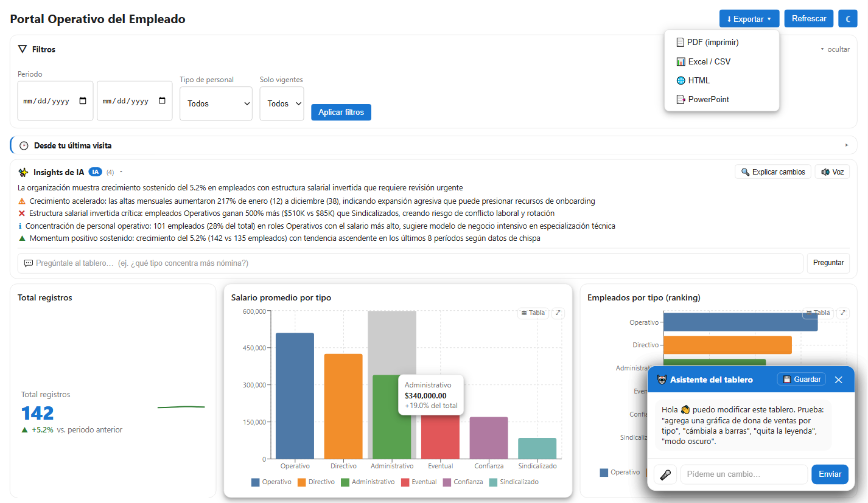Expand the Desde tu última visita section

tap(433, 145)
